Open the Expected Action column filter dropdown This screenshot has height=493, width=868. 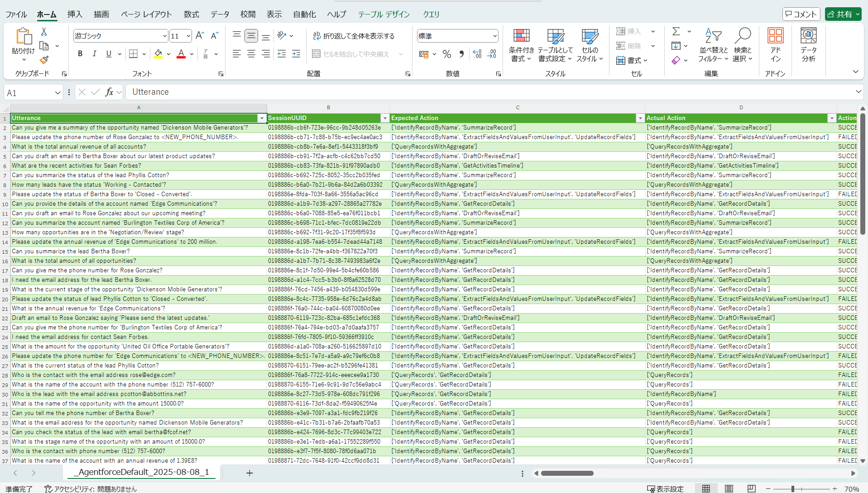coord(640,118)
